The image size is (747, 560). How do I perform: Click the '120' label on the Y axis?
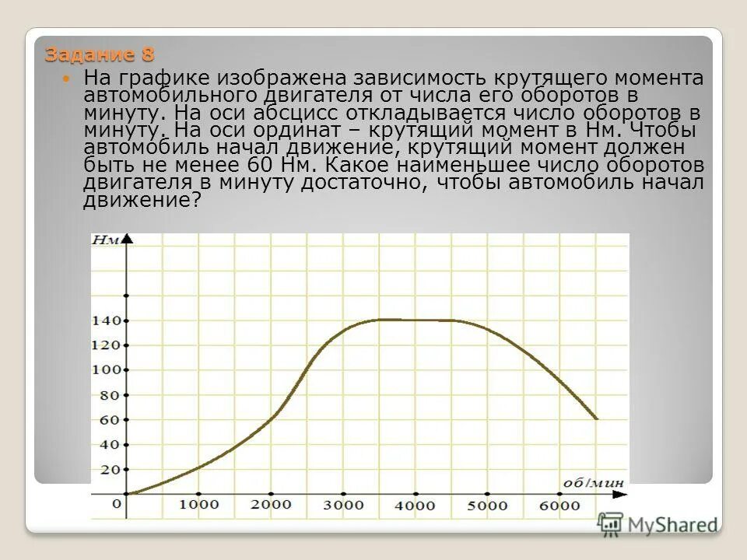pyautogui.click(x=107, y=345)
